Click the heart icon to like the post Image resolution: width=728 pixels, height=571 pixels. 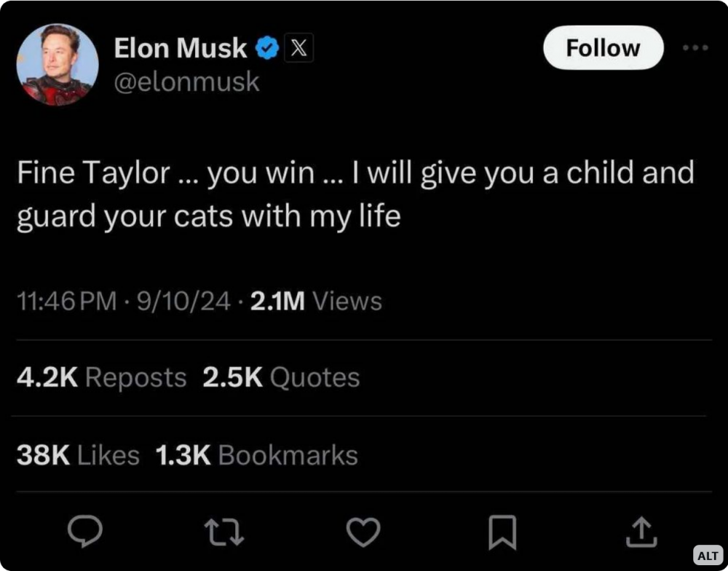tap(364, 532)
